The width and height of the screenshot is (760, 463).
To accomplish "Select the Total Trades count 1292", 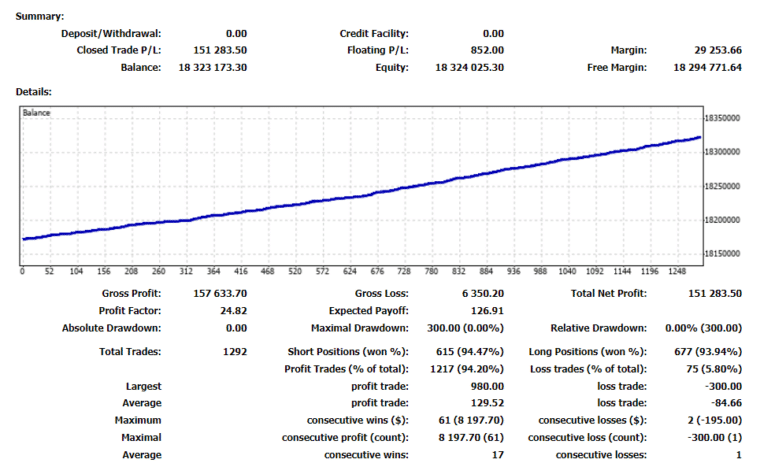I will point(235,351).
